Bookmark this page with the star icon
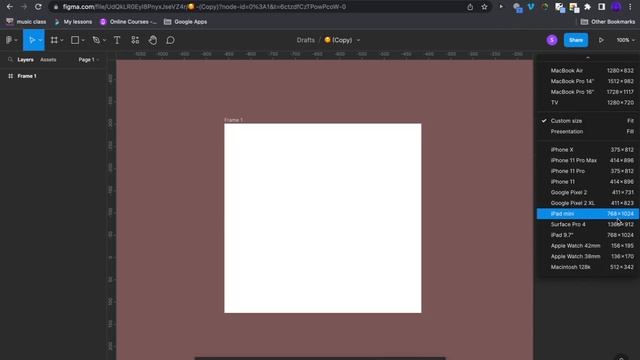640x360 pixels. coord(484,7)
